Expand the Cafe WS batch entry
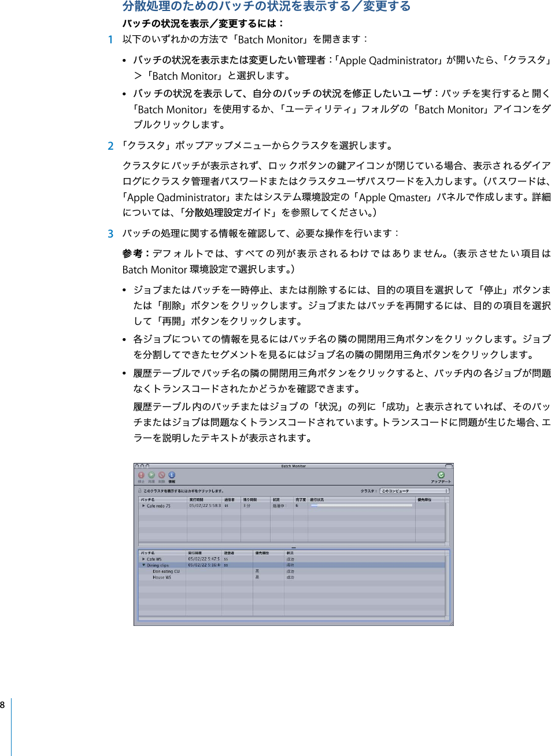Screen dimensions: 551x756 143,559
